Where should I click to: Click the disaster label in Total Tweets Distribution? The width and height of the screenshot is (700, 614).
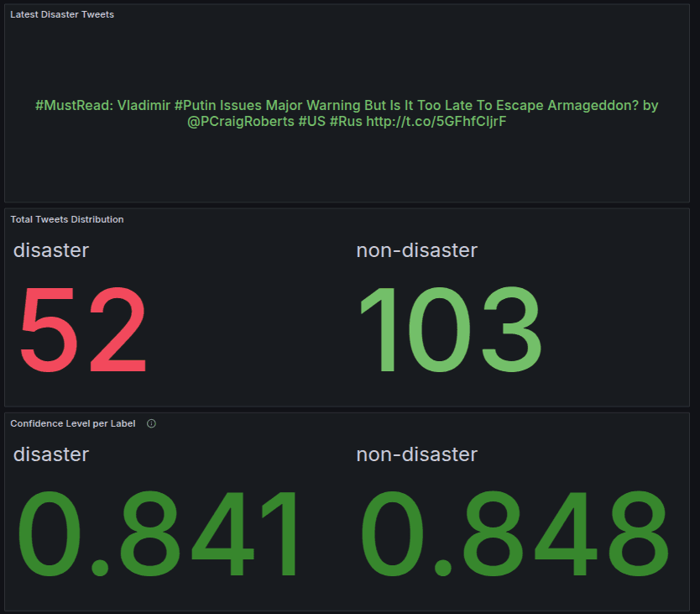pyautogui.click(x=51, y=250)
